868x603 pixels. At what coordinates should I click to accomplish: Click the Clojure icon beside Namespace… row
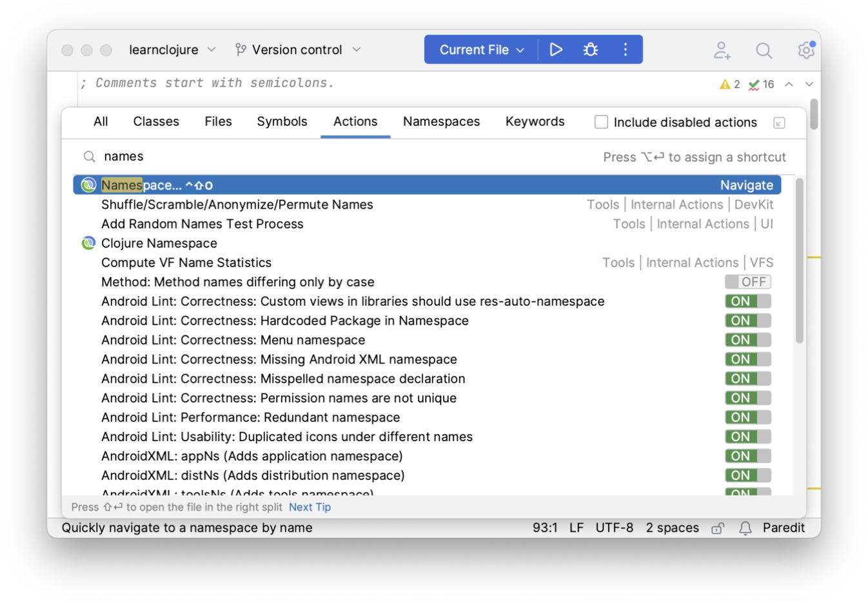point(88,185)
